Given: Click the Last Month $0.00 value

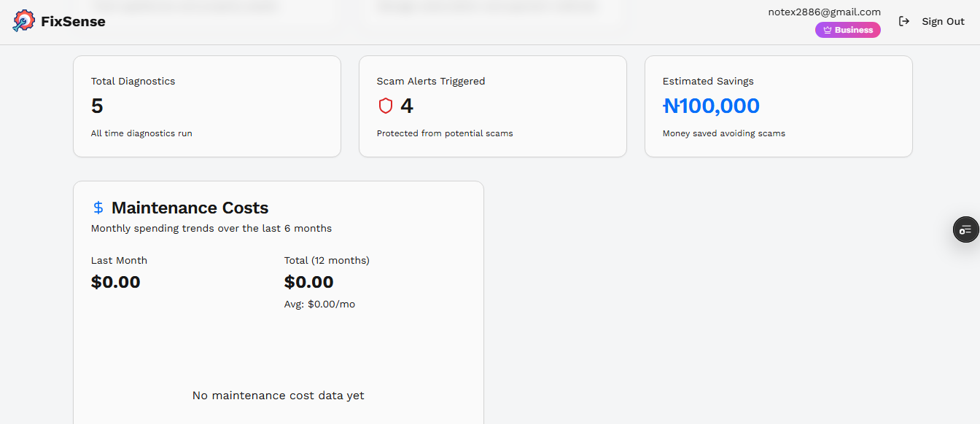Looking at the screenshot, I should [x=115, y=282].
